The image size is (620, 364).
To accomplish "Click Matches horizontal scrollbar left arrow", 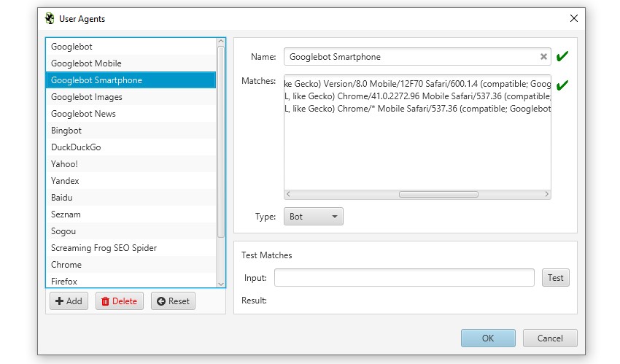I will pyautogui.click(x=288, y=194).
